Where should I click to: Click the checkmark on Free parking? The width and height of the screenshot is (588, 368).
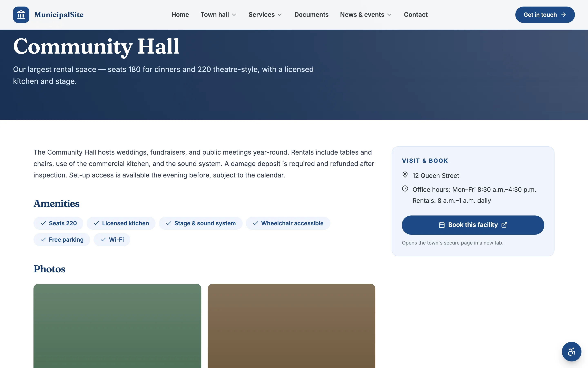pos(43,239)
